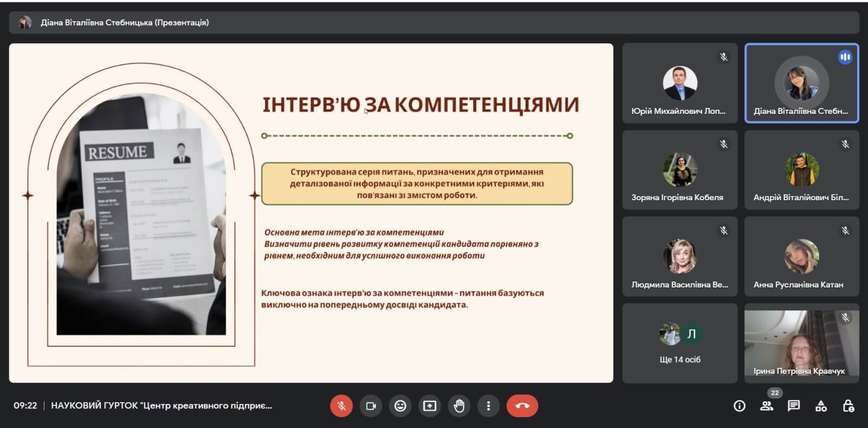Open the chat messages panel
Screen dimensions: 868x428
click(x=794, y=406)
